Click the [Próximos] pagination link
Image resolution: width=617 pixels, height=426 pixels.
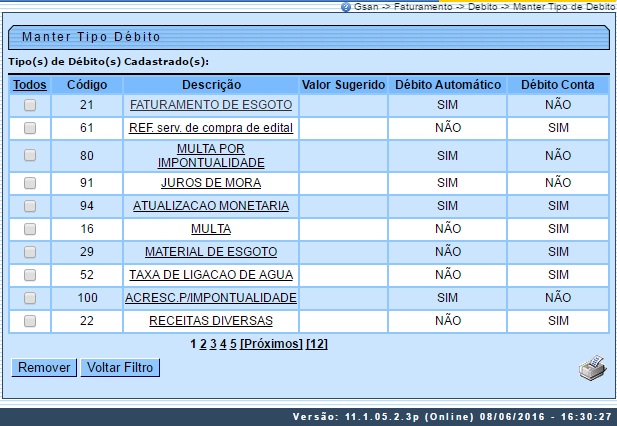(x=272, y=344)
